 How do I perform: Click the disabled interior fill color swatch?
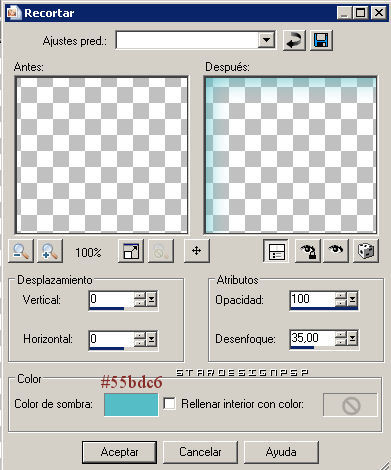point(350,405)
